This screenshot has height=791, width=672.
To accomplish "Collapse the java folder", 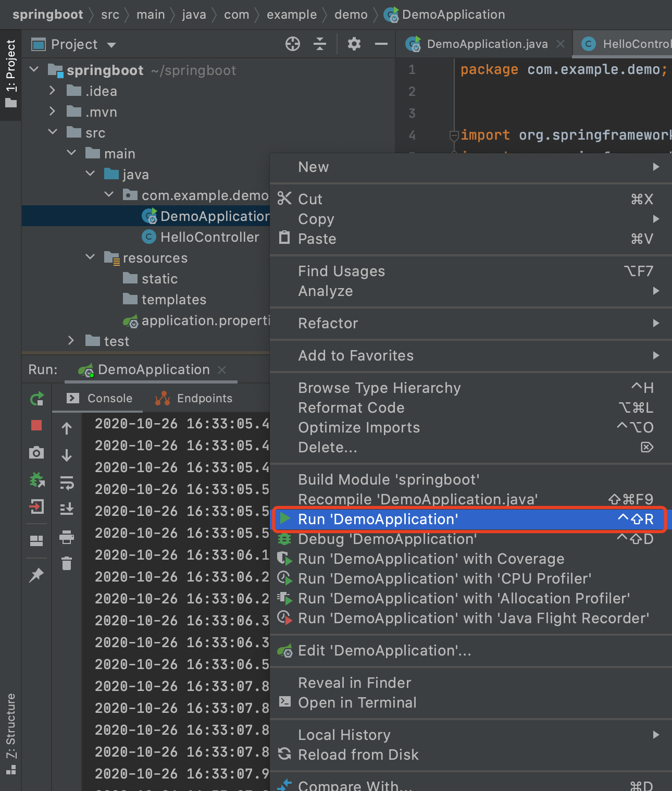I will tap(90, 174).
